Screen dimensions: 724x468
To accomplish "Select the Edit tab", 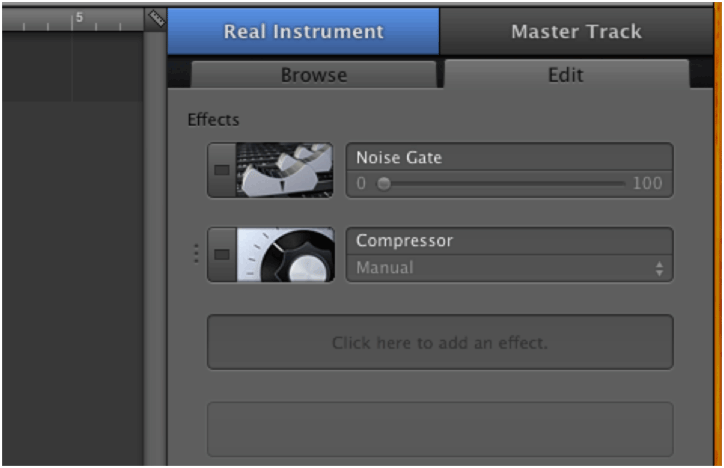I will coord(566,74).
